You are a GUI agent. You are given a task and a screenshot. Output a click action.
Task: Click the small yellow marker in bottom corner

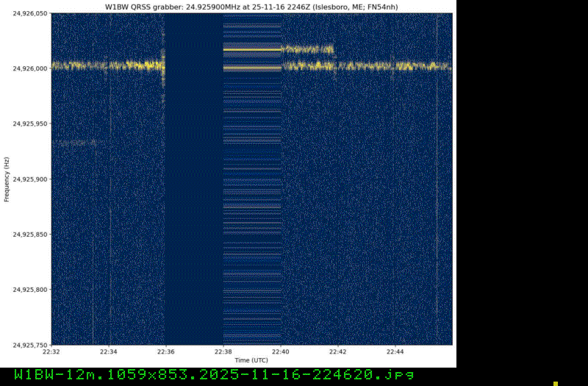(556, 383)
